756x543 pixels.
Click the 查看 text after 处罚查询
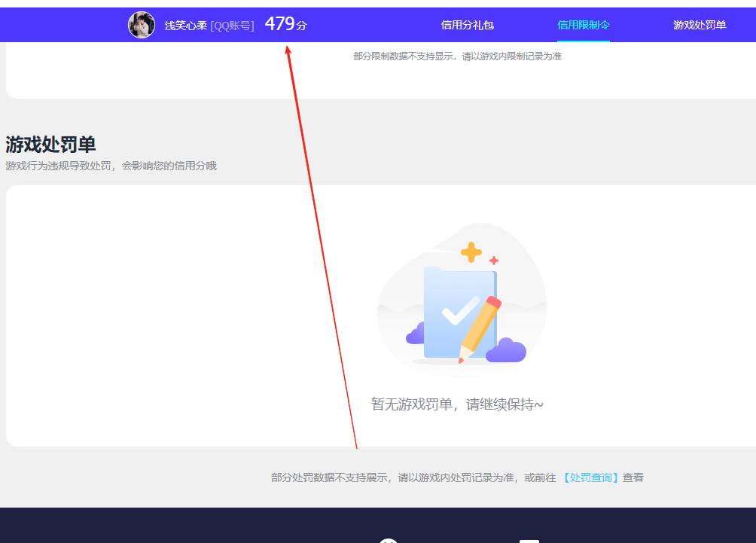(x=633, y=477)
